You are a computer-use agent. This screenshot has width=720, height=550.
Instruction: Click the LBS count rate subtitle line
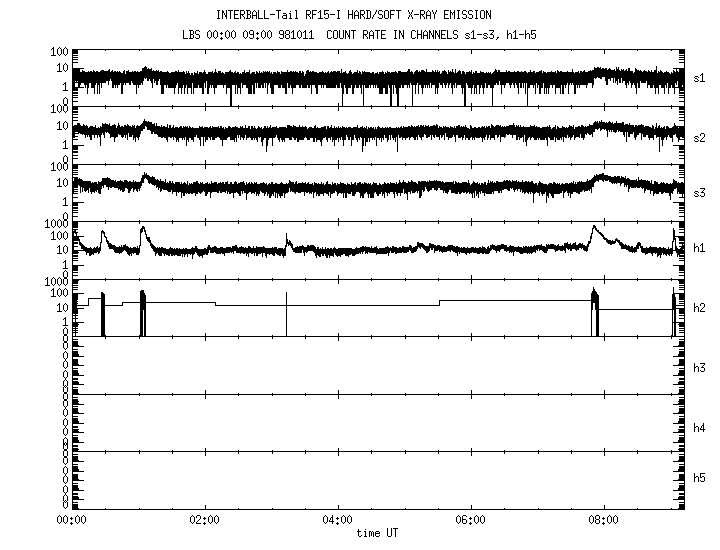(x=364, y=33)
